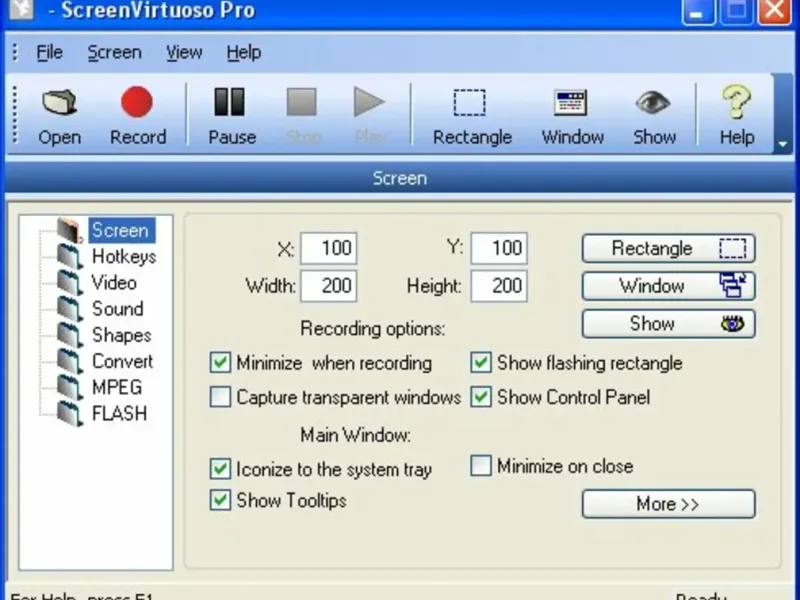Toggle Show Control Panel checkbox

coord(481,397)
